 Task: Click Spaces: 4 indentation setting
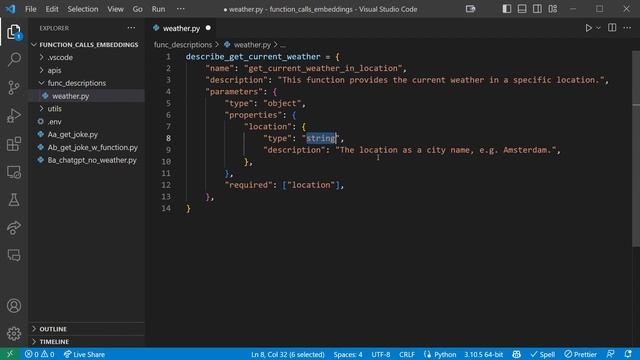pos(348,354)
